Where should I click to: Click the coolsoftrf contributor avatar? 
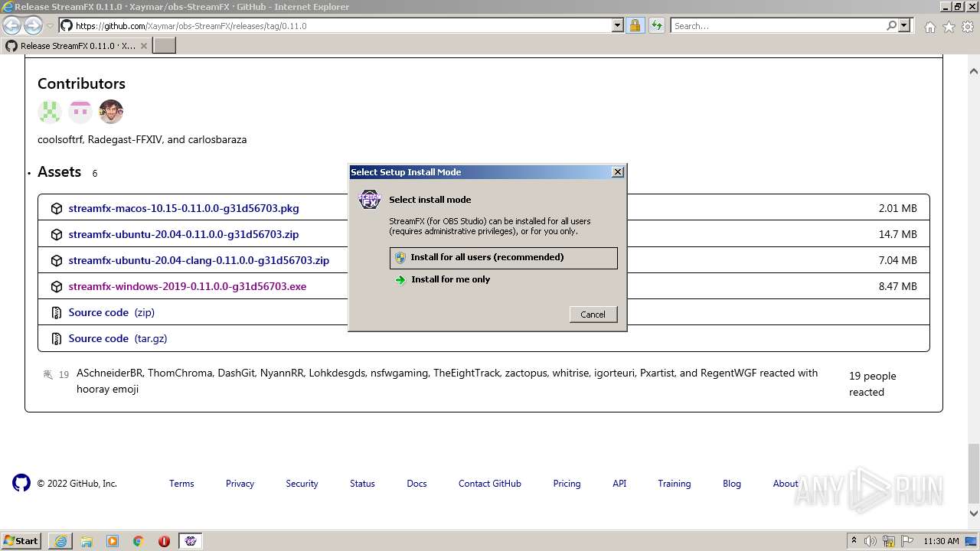[x=50, y=112]
